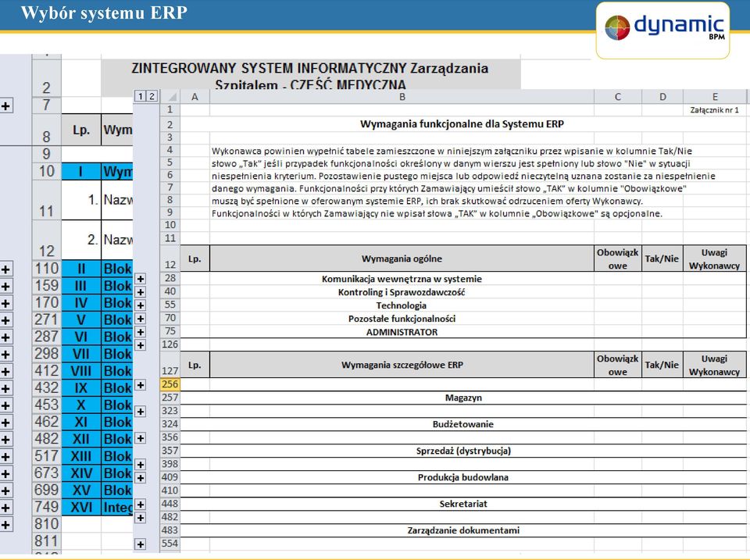Select column D header in ERP sheet
750x560 pixels.
pyautogui.click(x=662, y=97)
